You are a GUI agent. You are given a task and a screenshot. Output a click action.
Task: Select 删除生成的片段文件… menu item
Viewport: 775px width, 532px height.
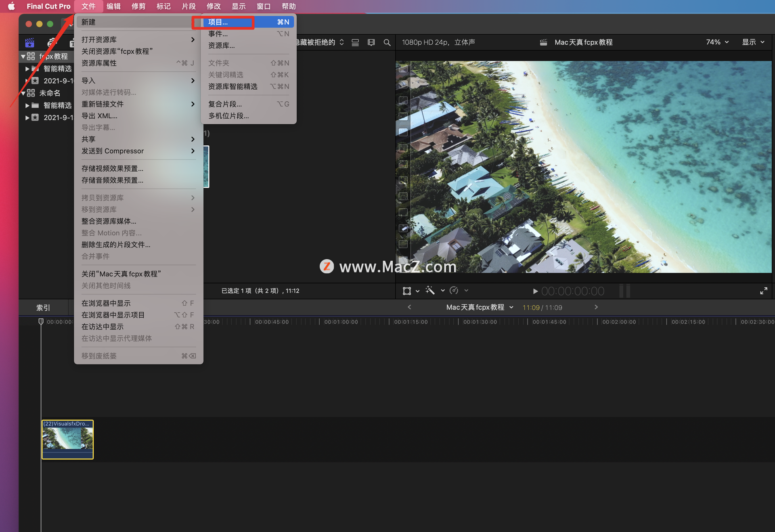(x=138, y=244)
